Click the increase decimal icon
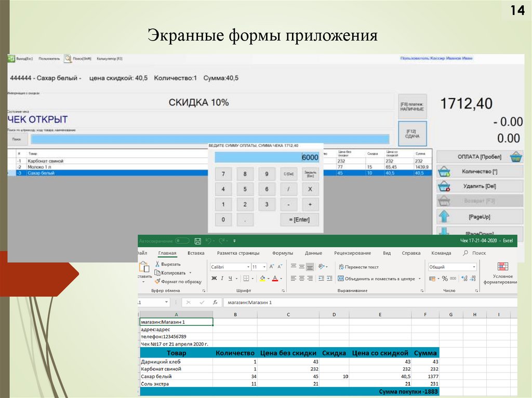The image size is (532, 398). tap(464, 279)
